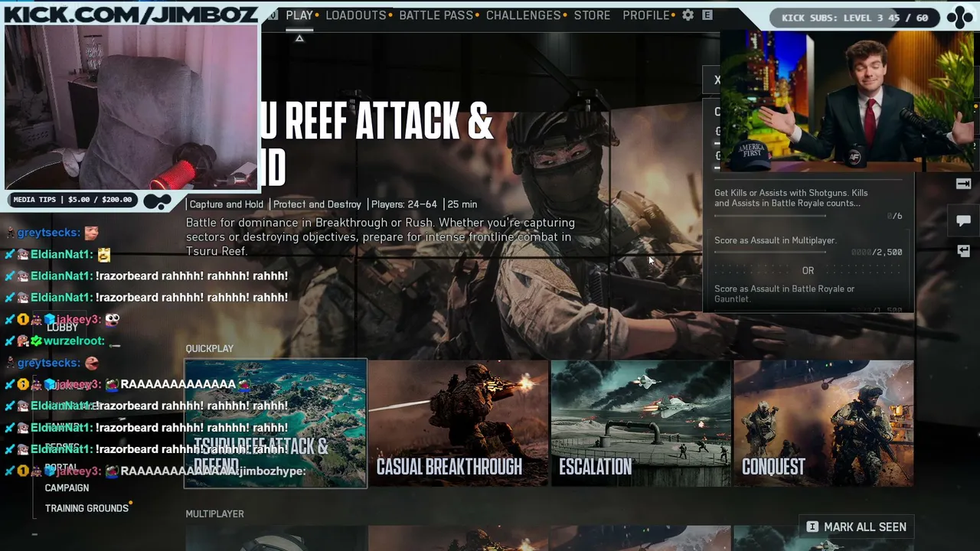Click the Kick logo beside media tips
980x551 pixels.
157,201
